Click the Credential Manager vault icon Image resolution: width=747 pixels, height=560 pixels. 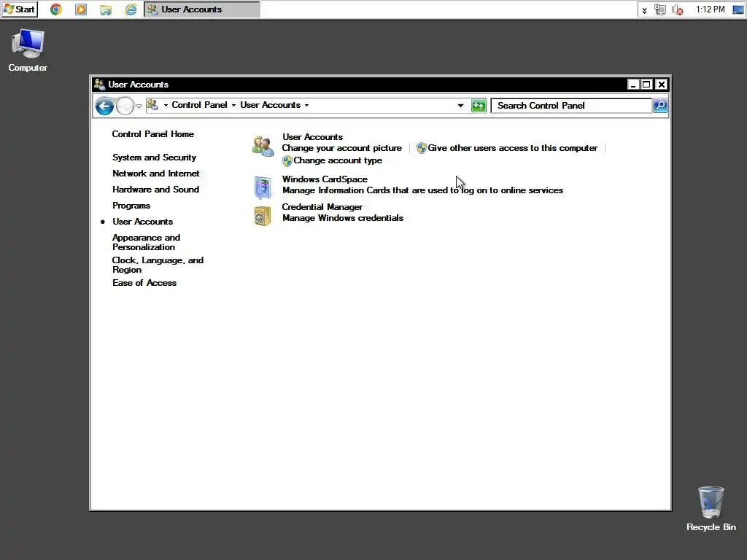tap(263, 216)
